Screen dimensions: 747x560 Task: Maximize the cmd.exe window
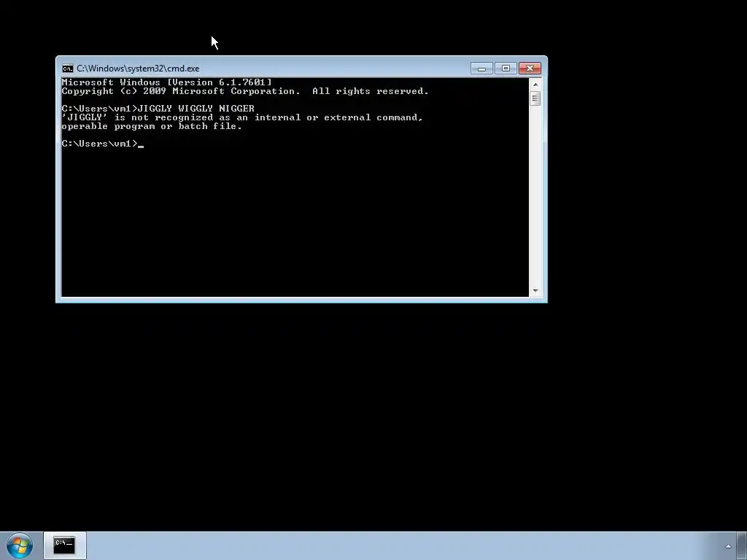click(506, 69)
